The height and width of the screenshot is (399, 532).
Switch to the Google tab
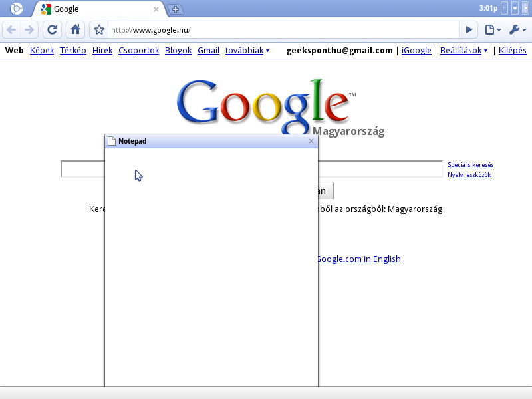point(100,9)
